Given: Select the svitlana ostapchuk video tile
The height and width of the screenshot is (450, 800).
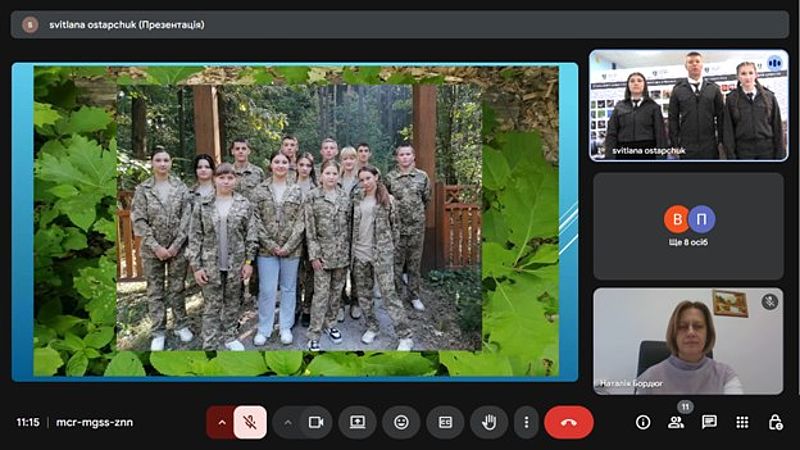Looking at the screenshot, I should (688, 105).
